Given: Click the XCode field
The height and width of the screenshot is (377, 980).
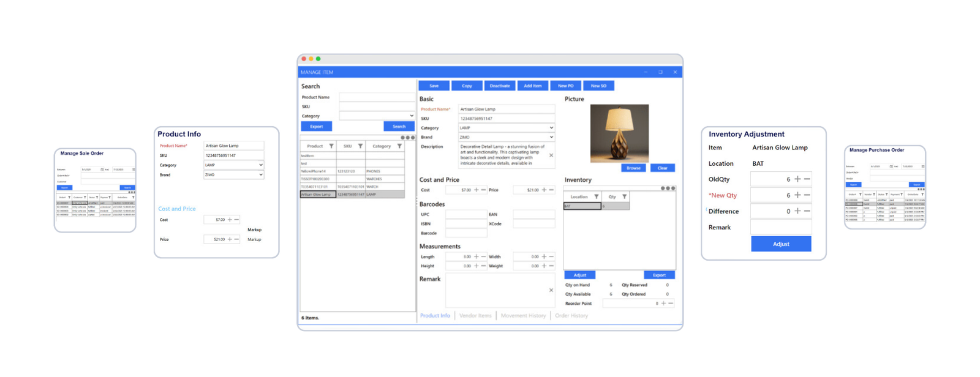Looking at the screenshot, I should (533, 224).
